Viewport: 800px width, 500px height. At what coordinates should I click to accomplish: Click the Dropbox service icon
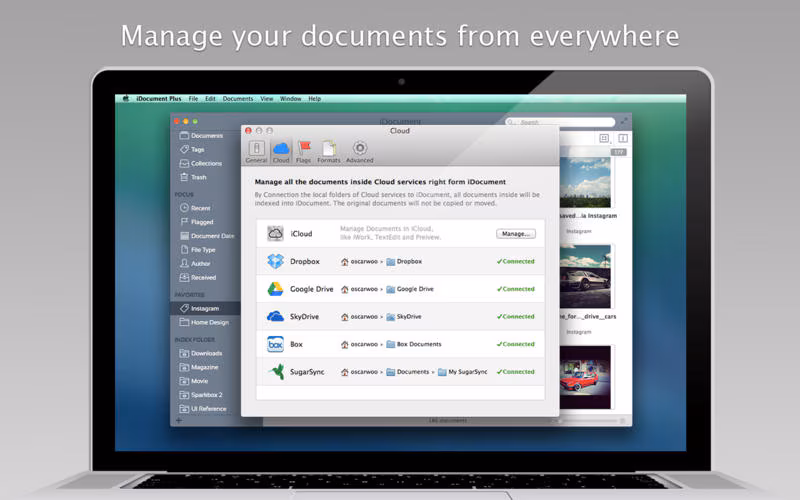click(276, 261)
